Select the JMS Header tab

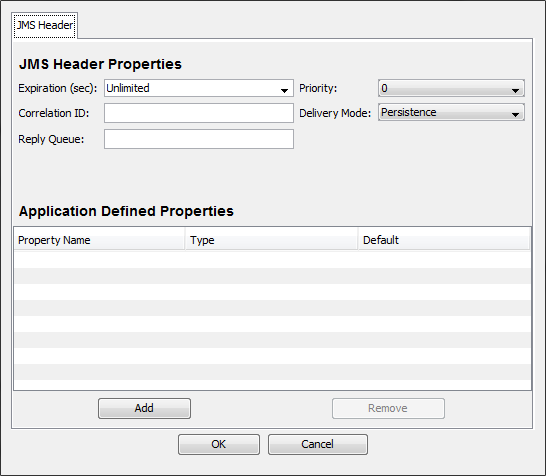(45, 25)
